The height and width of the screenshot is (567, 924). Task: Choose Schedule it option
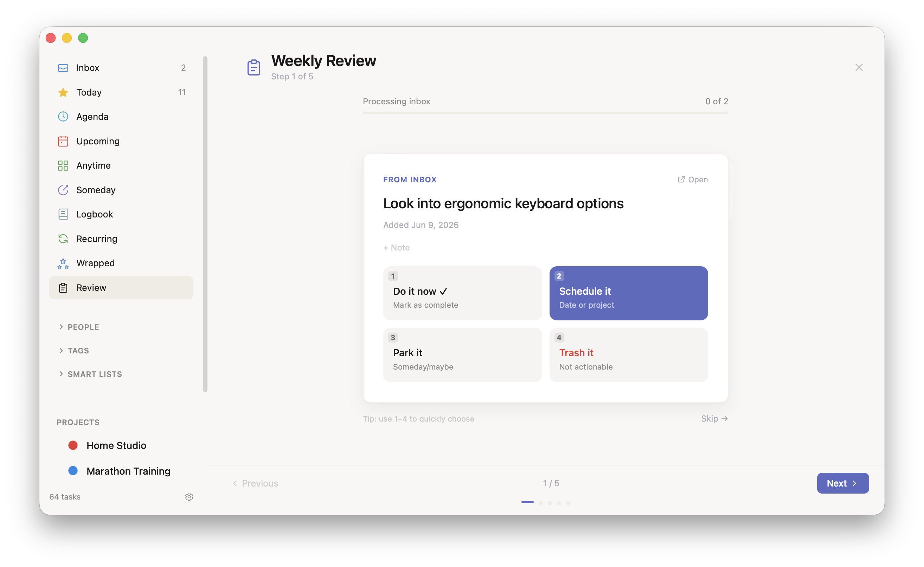tap(629, 293)
